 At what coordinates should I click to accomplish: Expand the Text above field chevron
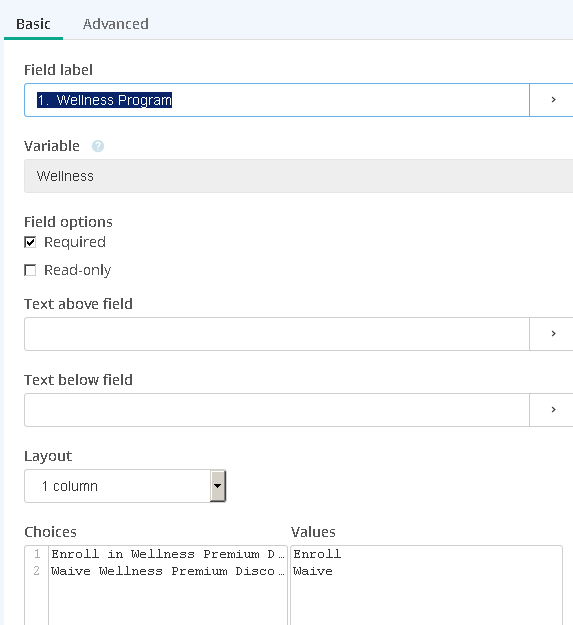tap(553, 334)
